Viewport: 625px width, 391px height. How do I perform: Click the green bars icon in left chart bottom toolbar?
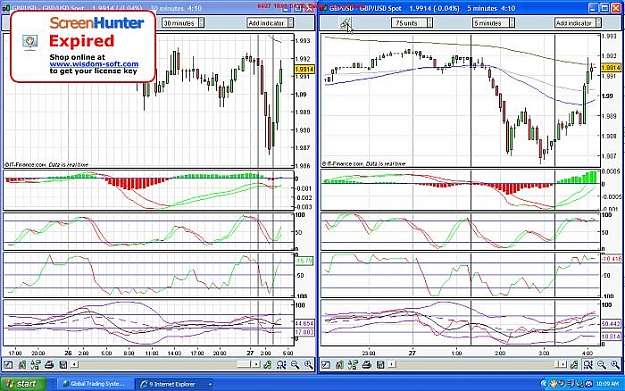(x=22, y=364)
